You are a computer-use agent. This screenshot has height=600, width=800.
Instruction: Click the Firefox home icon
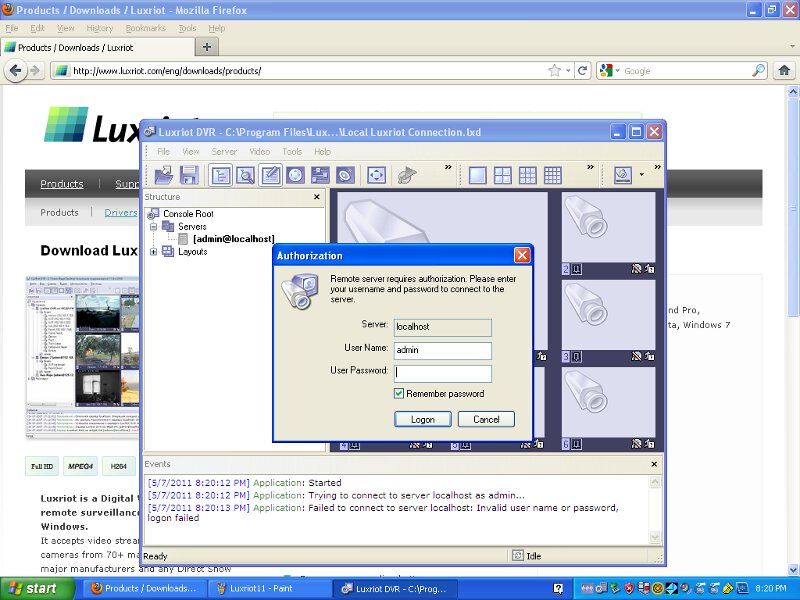(784, 70)
